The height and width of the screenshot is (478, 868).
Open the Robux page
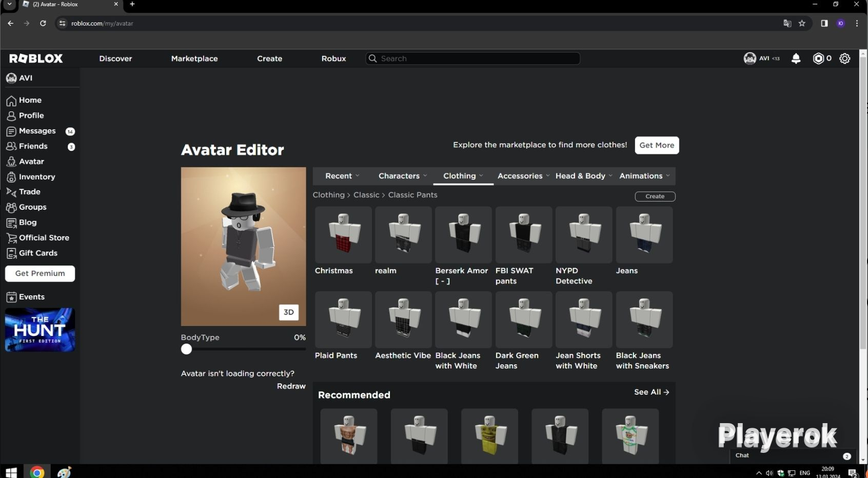pyautogui.click(x=334, y=58)
